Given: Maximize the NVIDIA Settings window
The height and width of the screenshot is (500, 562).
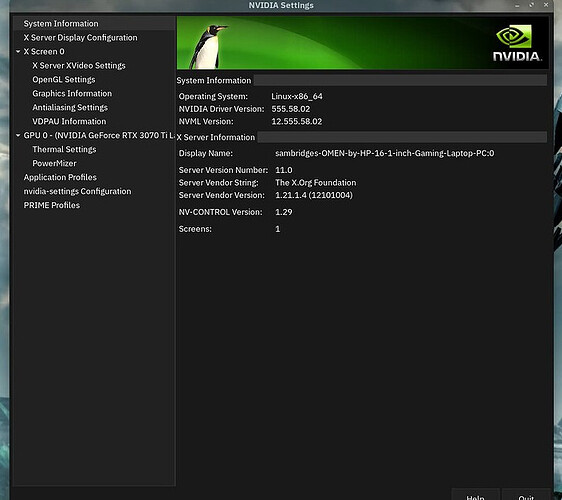Looking at the screenshot, I should click(532, 5).
